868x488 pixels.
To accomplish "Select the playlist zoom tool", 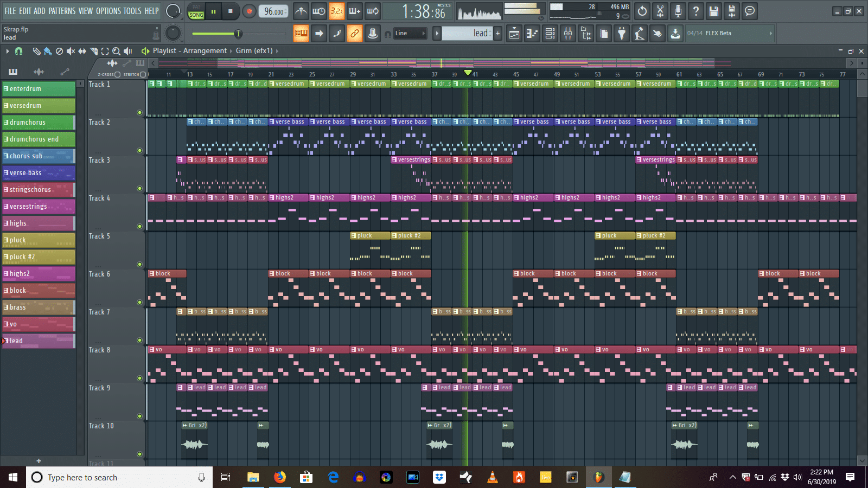I will 116,51.
